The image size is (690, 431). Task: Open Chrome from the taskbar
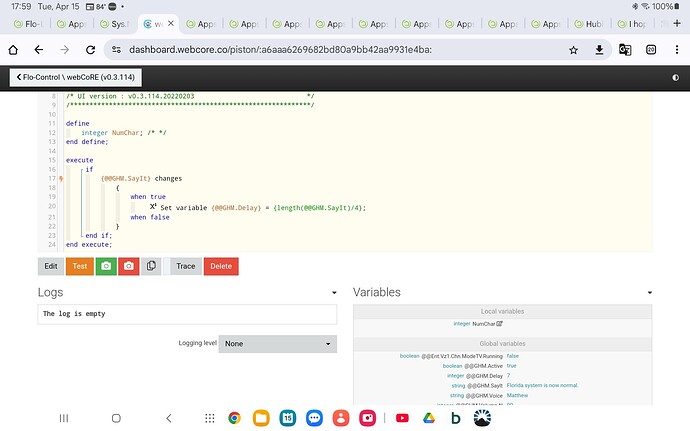(x=234, y=418)
